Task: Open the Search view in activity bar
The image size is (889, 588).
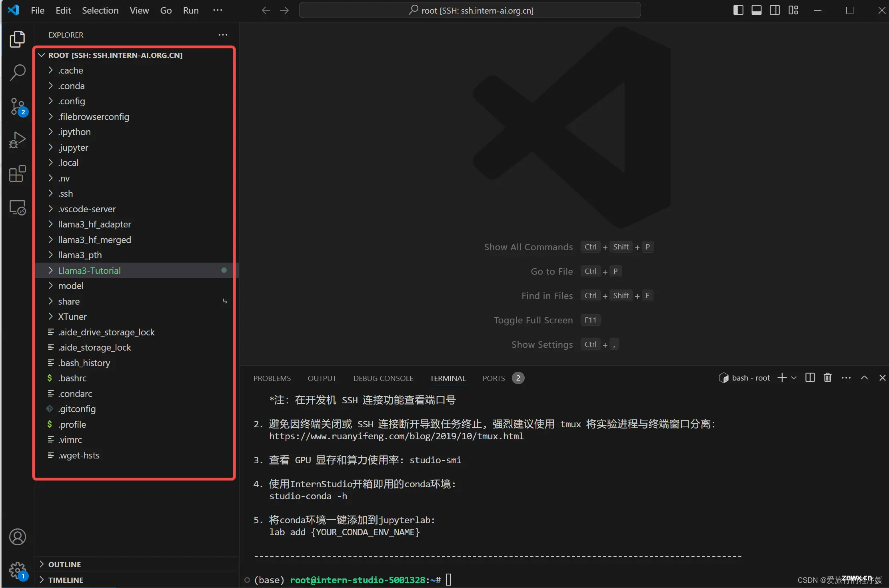Action: point(17,73)
